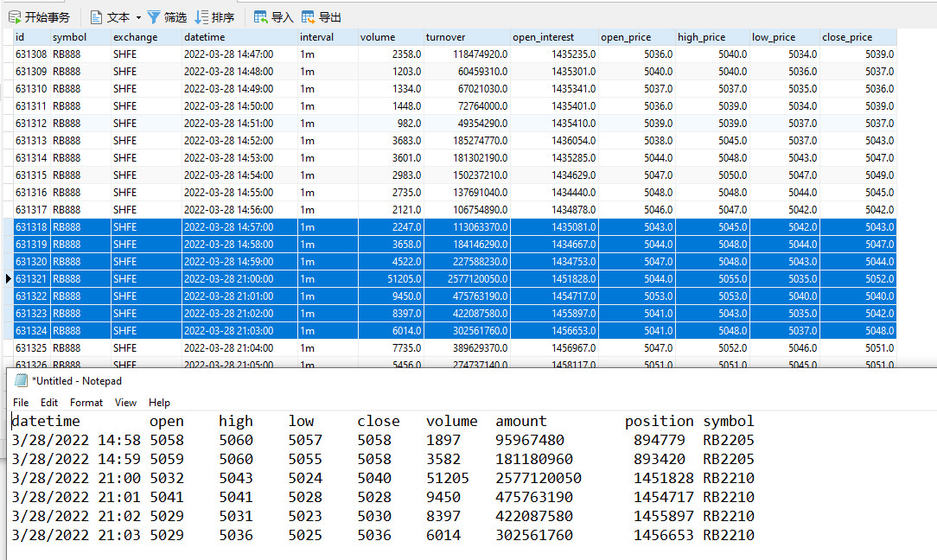
Task: Click the Notepad window title icon
Action: [x=21, y=381]
